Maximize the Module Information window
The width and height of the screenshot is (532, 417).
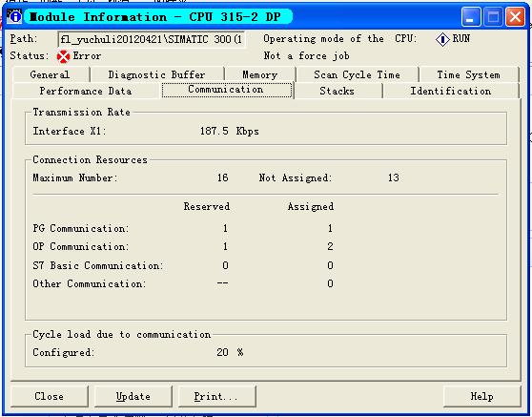pyautogui.click(x=493, y=16)
